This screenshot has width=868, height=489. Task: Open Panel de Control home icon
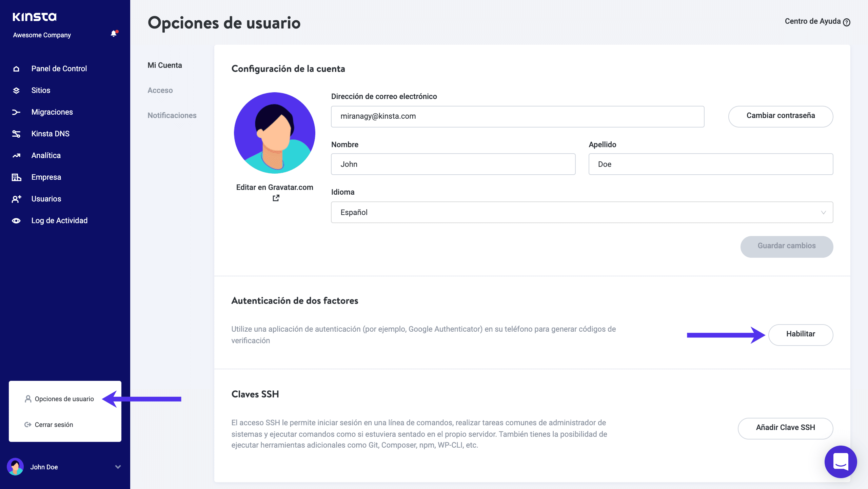coord(16,69)
